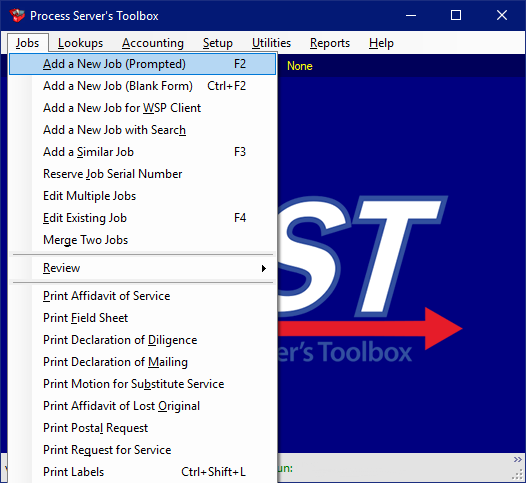Expand the Review submenu

143,268
